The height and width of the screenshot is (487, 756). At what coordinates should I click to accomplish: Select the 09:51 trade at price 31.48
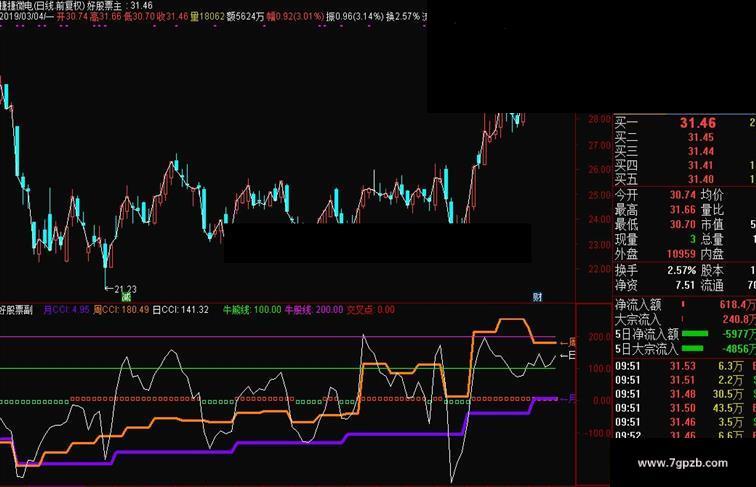tap(685, 394)
